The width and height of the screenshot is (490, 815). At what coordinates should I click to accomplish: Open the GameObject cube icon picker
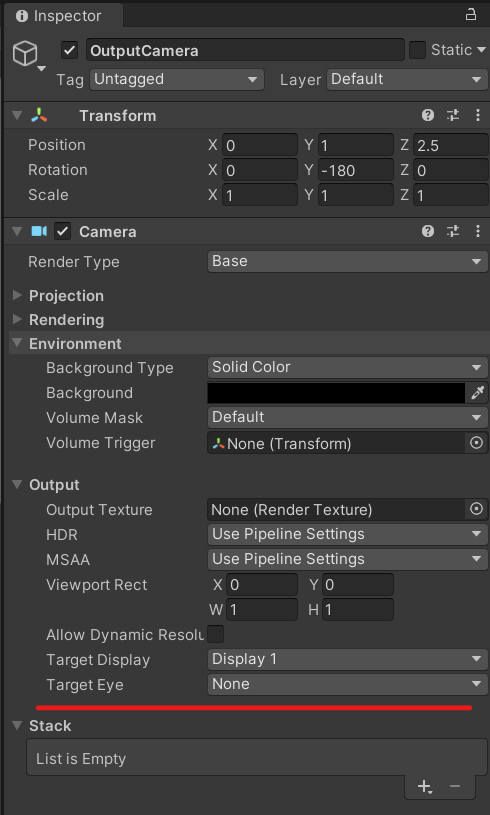point(29,55)
